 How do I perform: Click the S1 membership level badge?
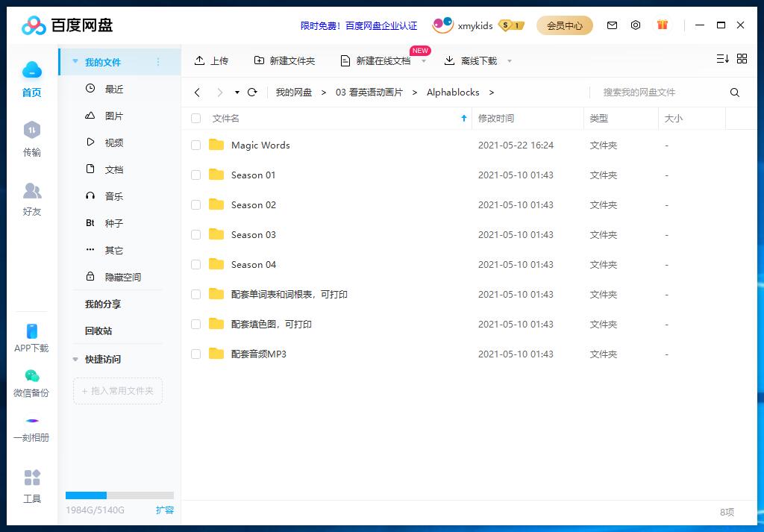coord(512,25)
